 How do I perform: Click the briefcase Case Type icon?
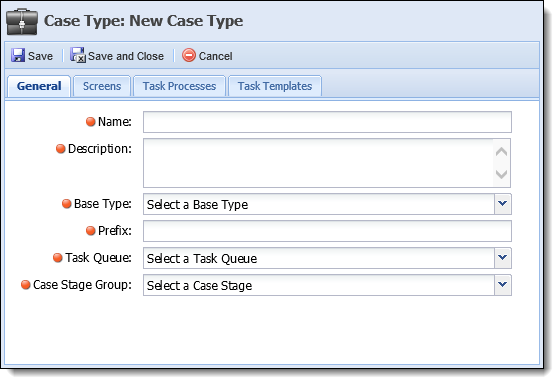[x=22, y=22]
